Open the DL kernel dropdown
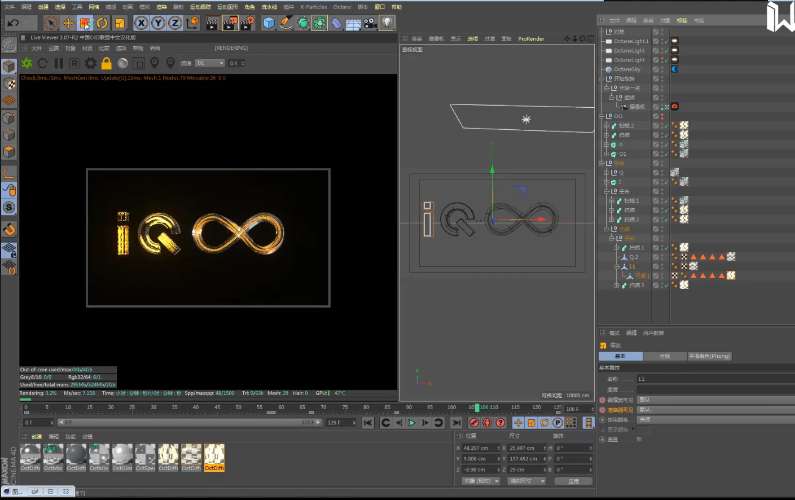Viewport: 795px width, 500px height. point(208,64)
